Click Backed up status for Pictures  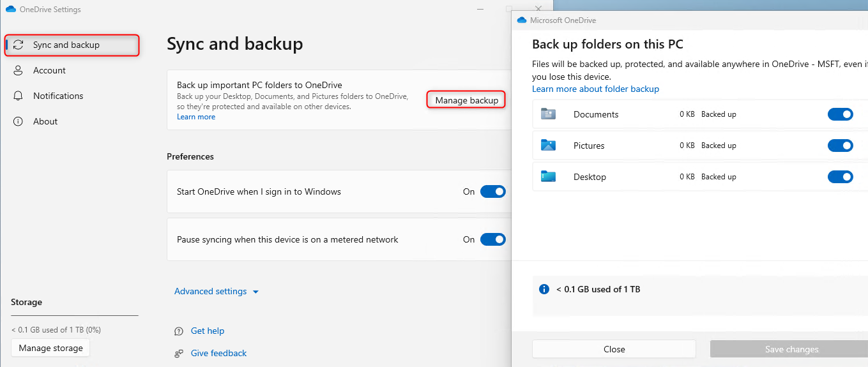719,146
